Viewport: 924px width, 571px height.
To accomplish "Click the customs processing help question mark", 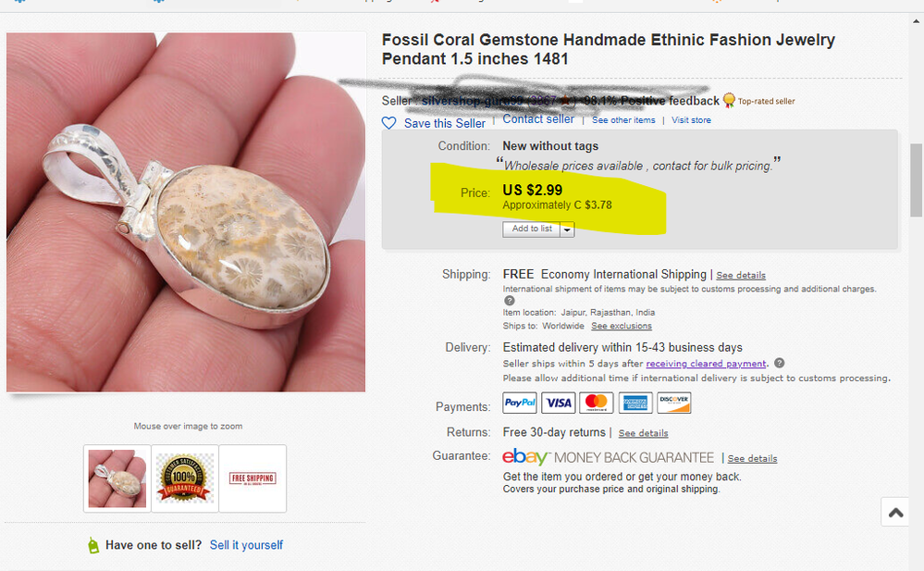I will pyautogui.click(x=778, y=362).
